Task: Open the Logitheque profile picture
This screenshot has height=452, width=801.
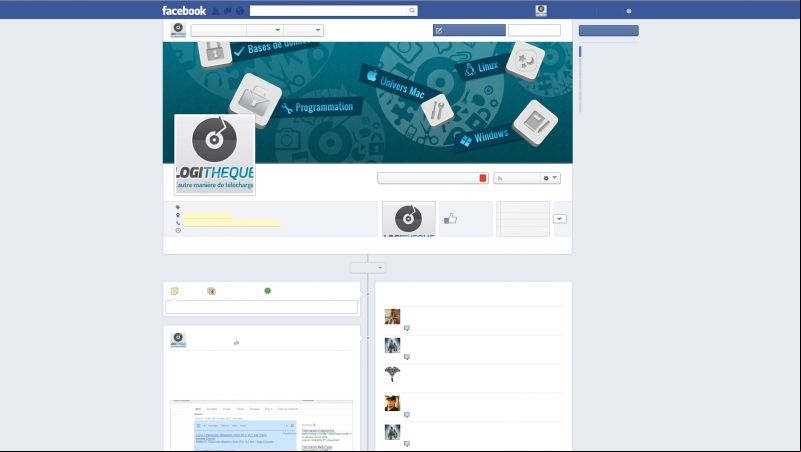Action: pos(215,154)
